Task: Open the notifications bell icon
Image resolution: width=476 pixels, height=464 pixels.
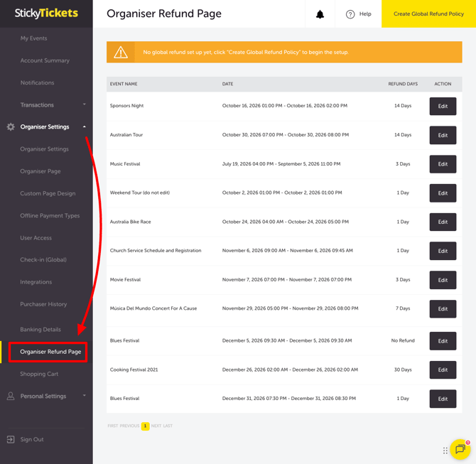Action: point(320,14)
